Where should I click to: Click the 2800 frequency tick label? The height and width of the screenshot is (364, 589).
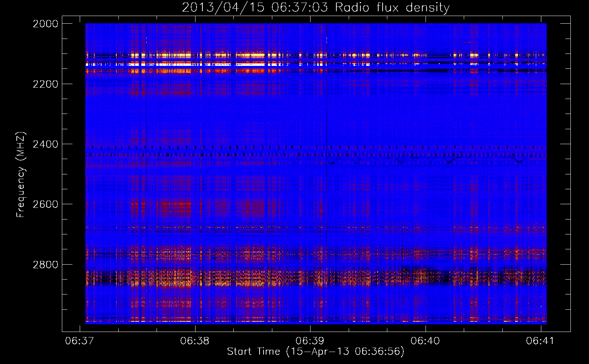[x=46, y=265]
